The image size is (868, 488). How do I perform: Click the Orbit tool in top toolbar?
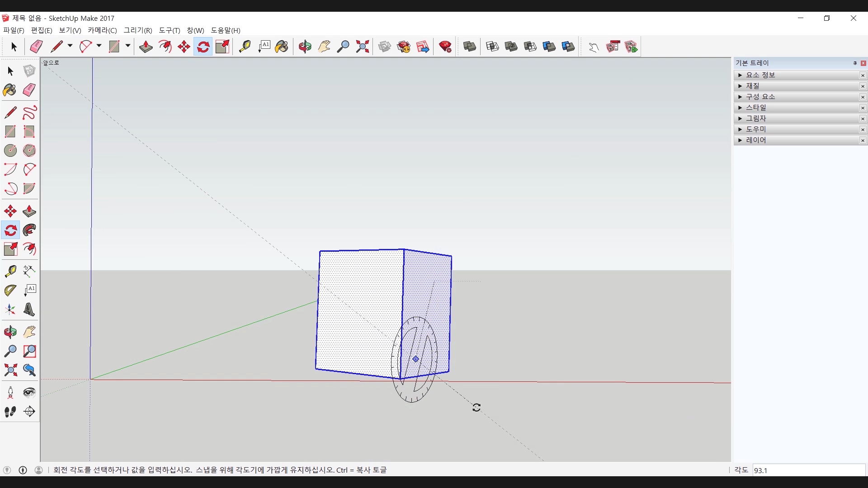tap(305, 47)
